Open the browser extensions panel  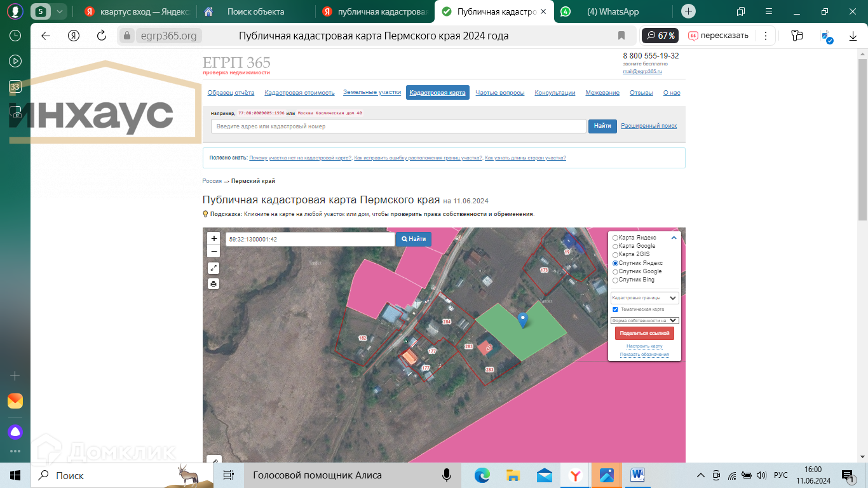797,36
